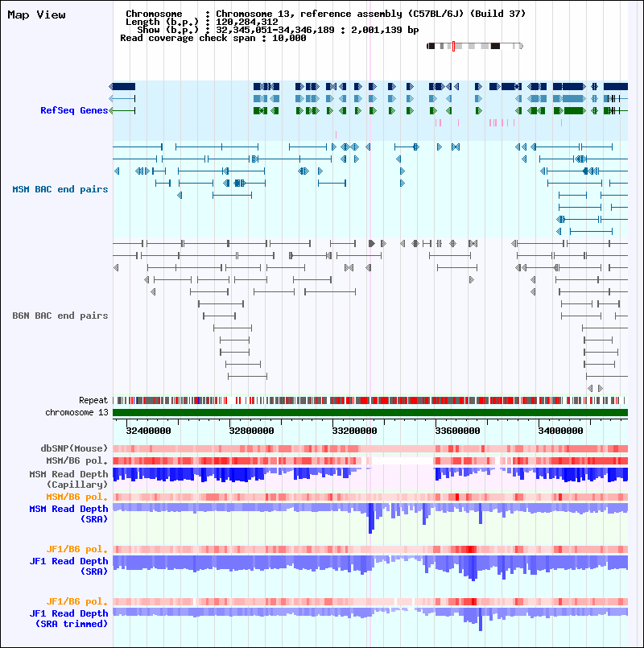
Task: Click the leftmost green RefSeq gene line
Action: coord(122,111)
